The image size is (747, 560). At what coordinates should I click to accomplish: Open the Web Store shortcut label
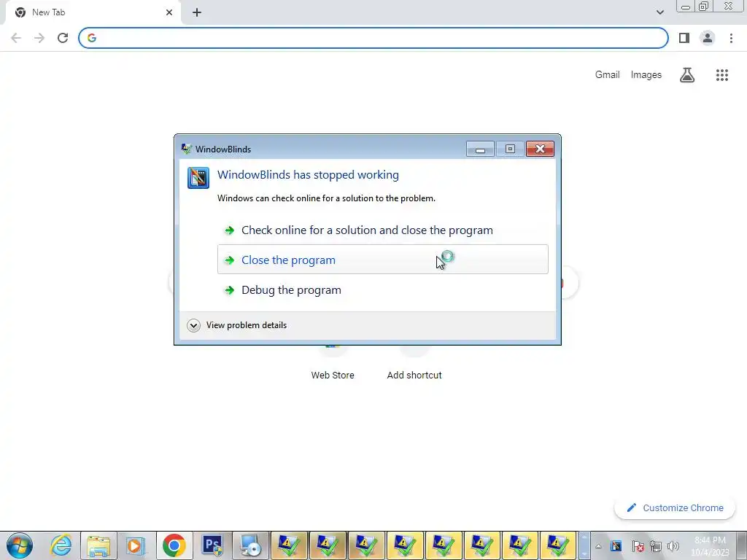coord(333,376)
